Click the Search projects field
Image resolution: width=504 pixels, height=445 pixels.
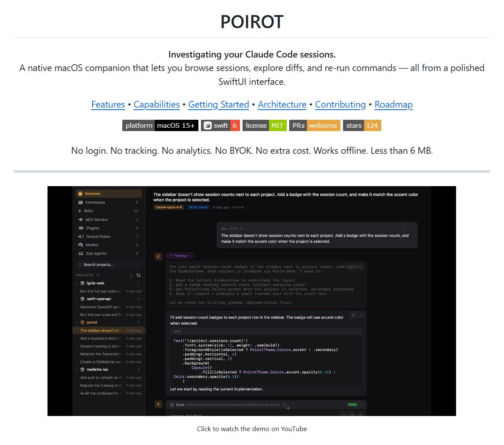(108, 264)
